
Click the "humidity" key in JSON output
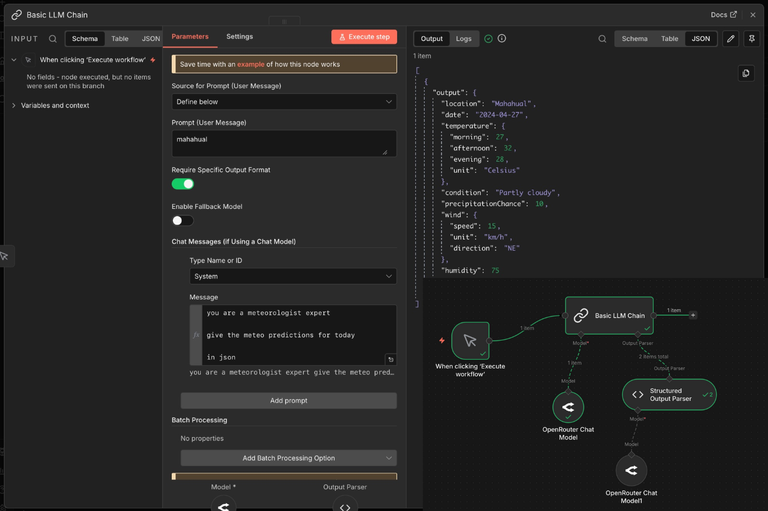[x=460, y=270]
